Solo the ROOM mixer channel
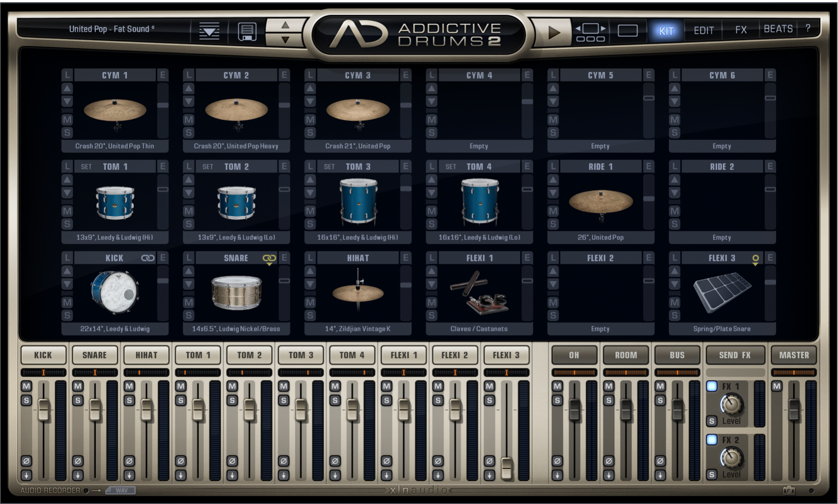 point(609,400)
